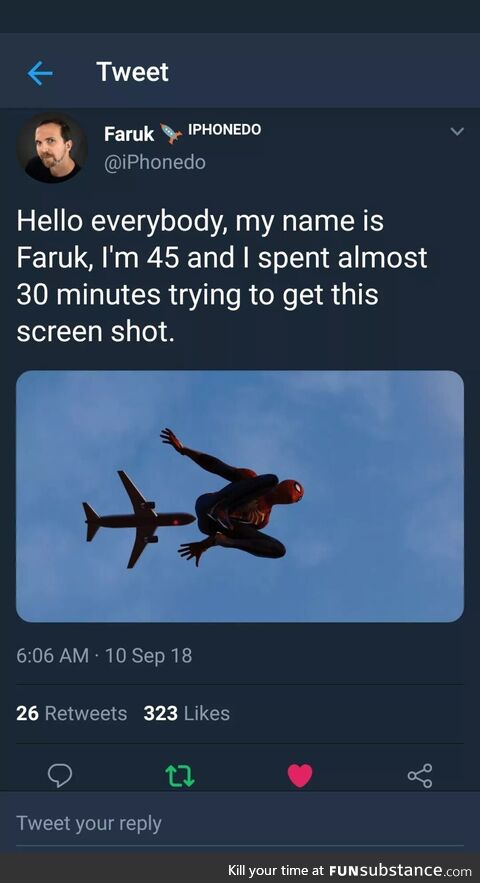Click the Tweet header title
The height and width of the screenshot is (883, 480).
coord(132,72)
